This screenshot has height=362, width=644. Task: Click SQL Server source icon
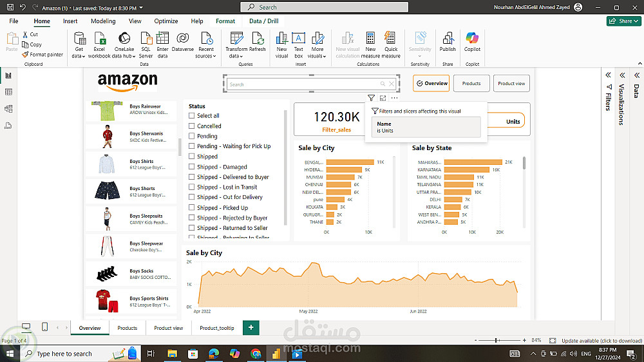click(146, 39)
